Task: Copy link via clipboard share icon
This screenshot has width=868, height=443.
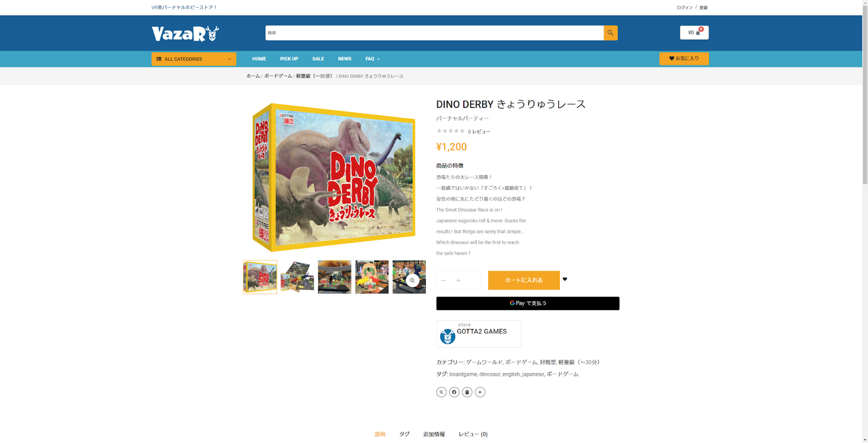Action: [x=467, y=392]
